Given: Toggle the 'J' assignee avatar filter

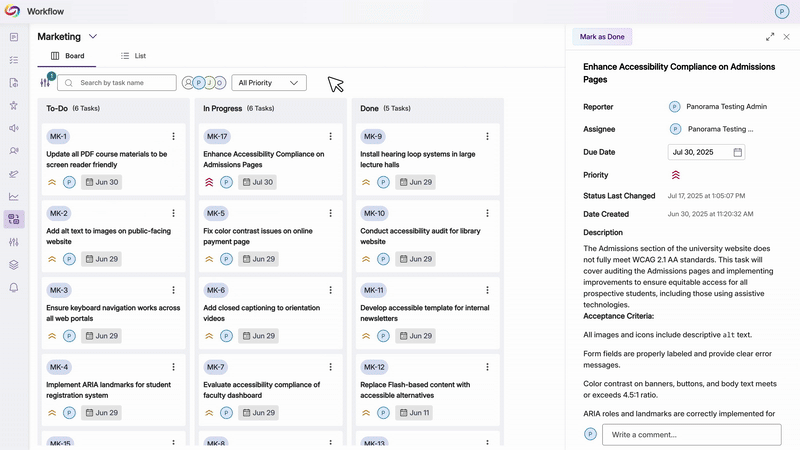Looking at the screenshot, I should pyautogui.click(x=209, y=83).
